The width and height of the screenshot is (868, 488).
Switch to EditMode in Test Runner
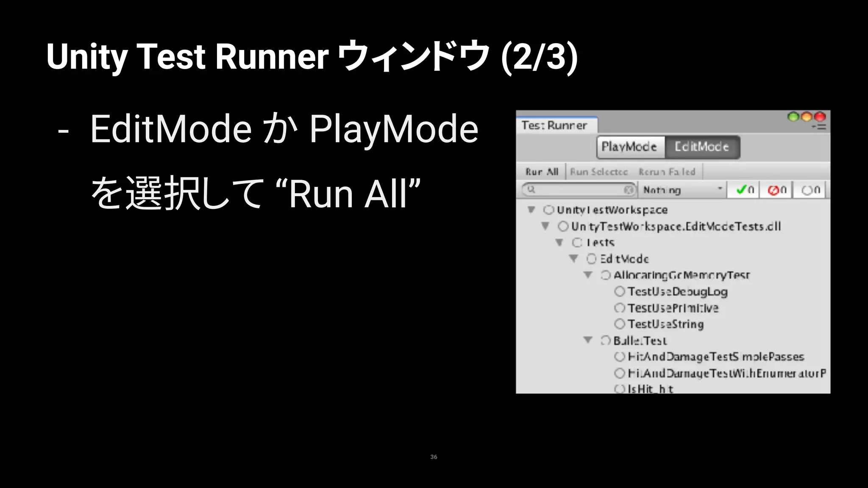pyautogui.click(x=702, y=147)
